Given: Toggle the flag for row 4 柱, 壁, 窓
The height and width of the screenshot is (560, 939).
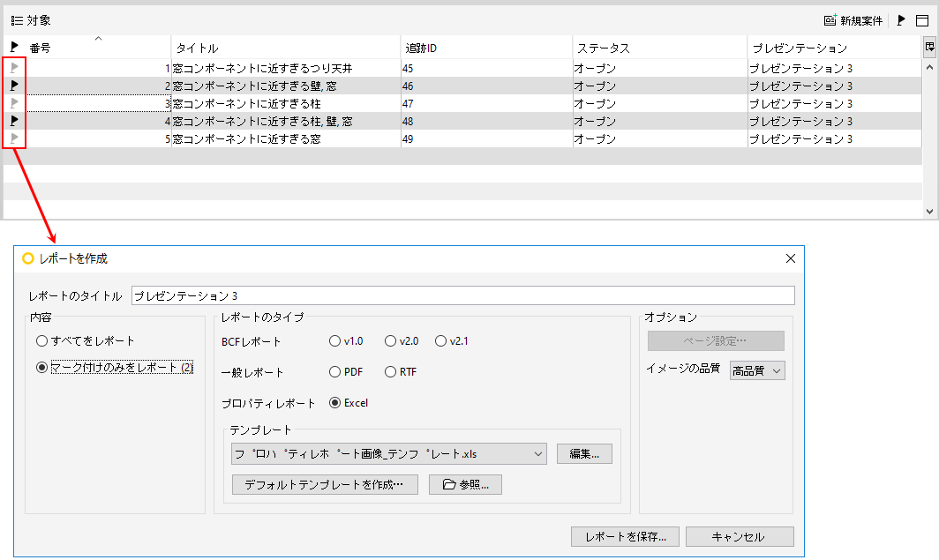Looking at the screenshot, I should tap(14, 121).
